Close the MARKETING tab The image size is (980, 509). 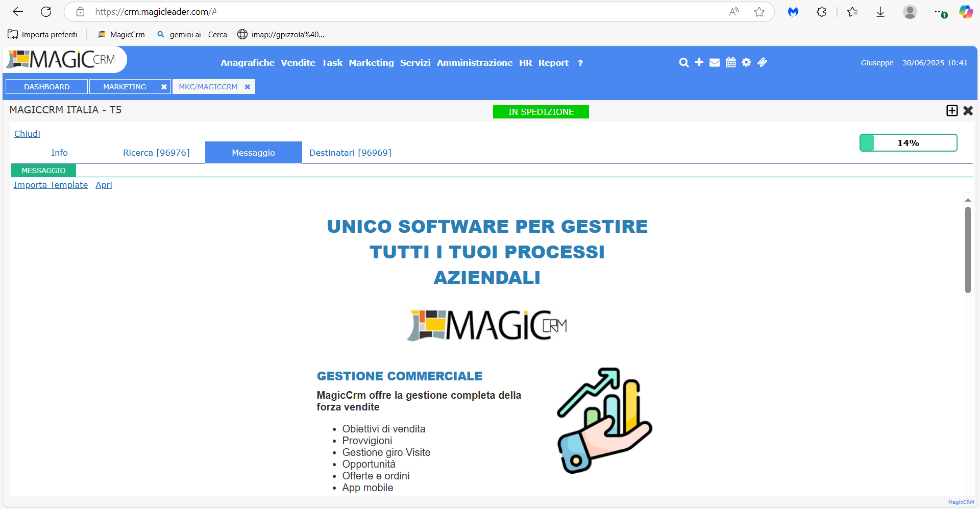pyautogui.click(x=164, y=87)
